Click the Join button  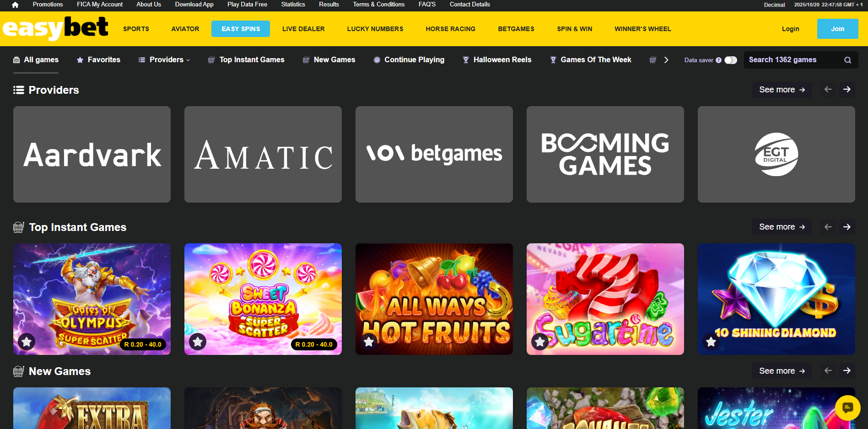click(x=837, y=29)
